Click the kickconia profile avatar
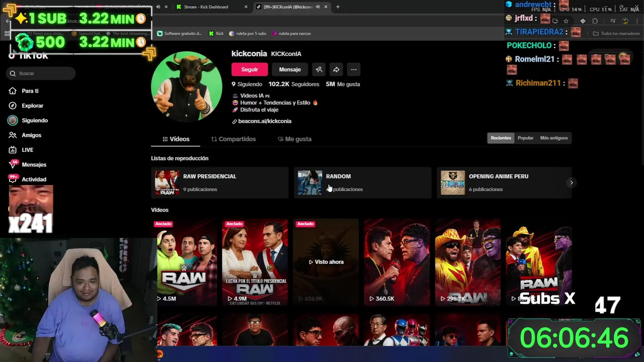This screenshot has width=644, height=362. (x=187, y=86)
